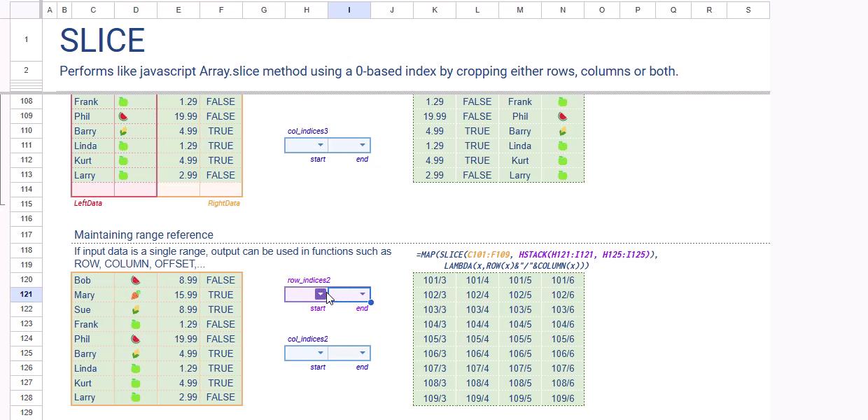The image size is (868, 420).
Task: Click the apple emoji in row 127
Action: (x=136, y=383)
